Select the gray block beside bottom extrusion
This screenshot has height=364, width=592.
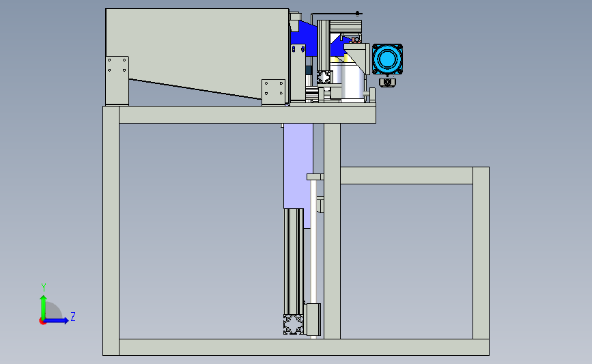(x=313, y=320)
